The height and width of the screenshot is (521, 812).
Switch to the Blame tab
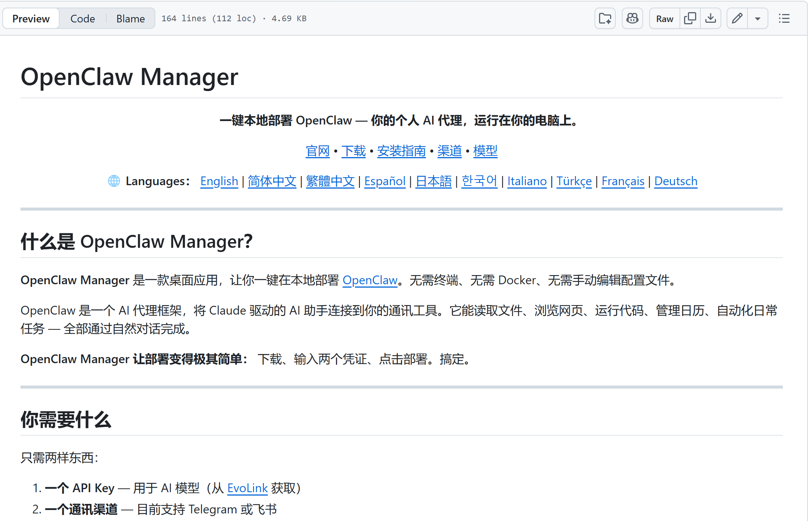point(130,18)
